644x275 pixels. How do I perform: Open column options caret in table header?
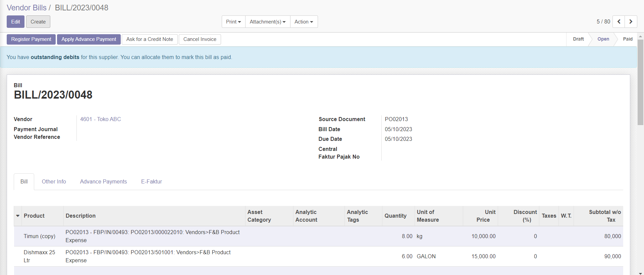pos(18,216)
